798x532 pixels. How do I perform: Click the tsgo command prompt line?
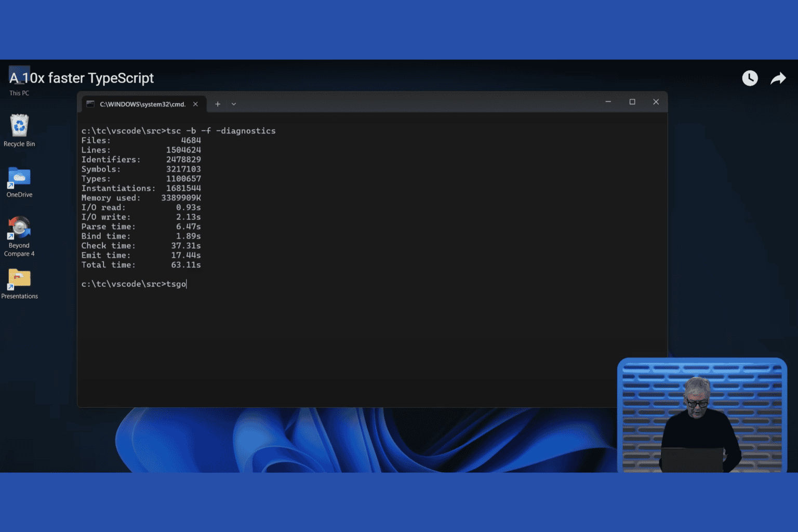click(134, 284)
